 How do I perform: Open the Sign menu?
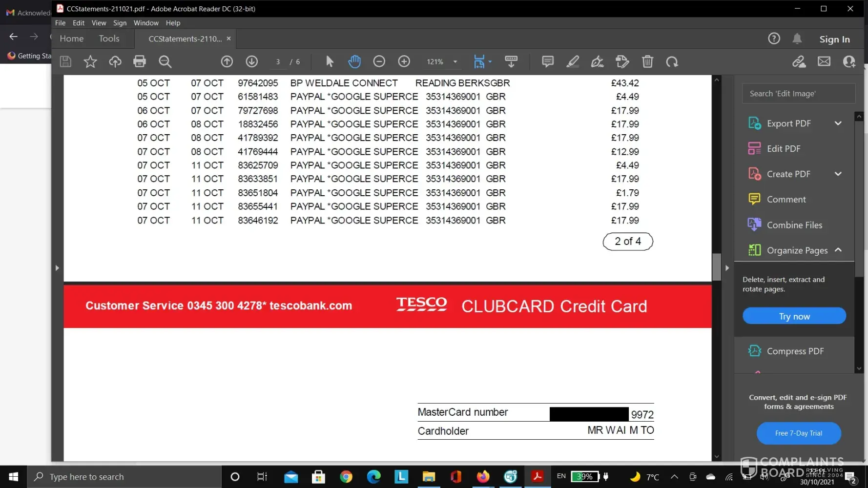120,23
